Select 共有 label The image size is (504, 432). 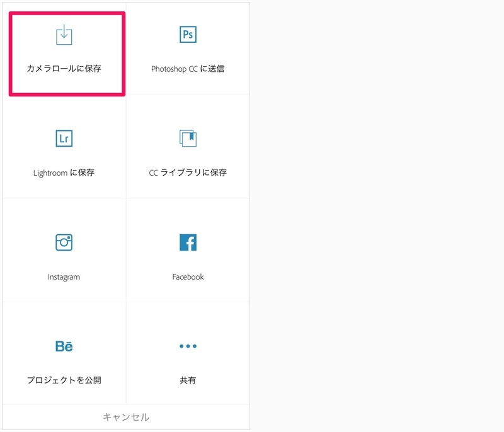pos(188,380)
